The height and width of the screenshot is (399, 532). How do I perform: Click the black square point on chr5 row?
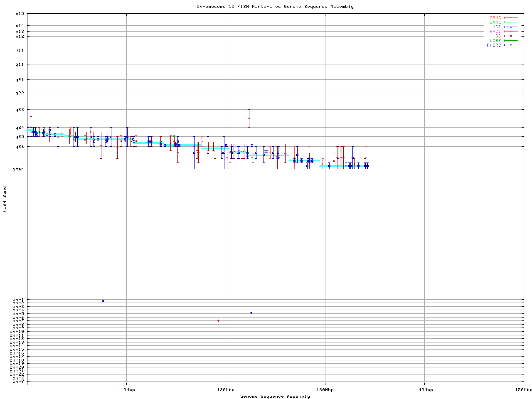pyautogui.click(x=251, y=313)
